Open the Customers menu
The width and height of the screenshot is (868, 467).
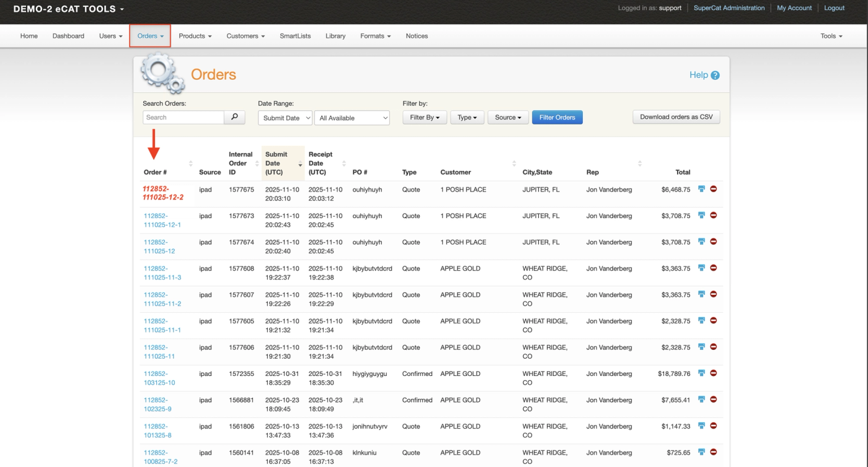246,36
